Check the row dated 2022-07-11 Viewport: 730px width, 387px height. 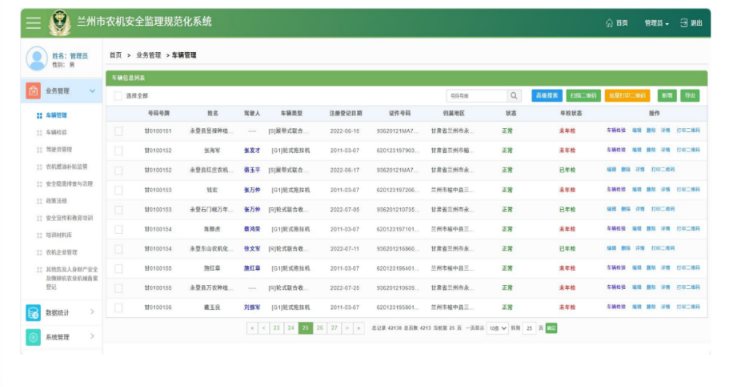click(119, 249)
